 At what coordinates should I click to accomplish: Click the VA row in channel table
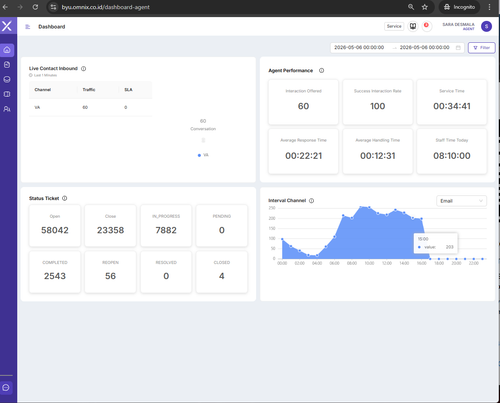pos(90,107)
